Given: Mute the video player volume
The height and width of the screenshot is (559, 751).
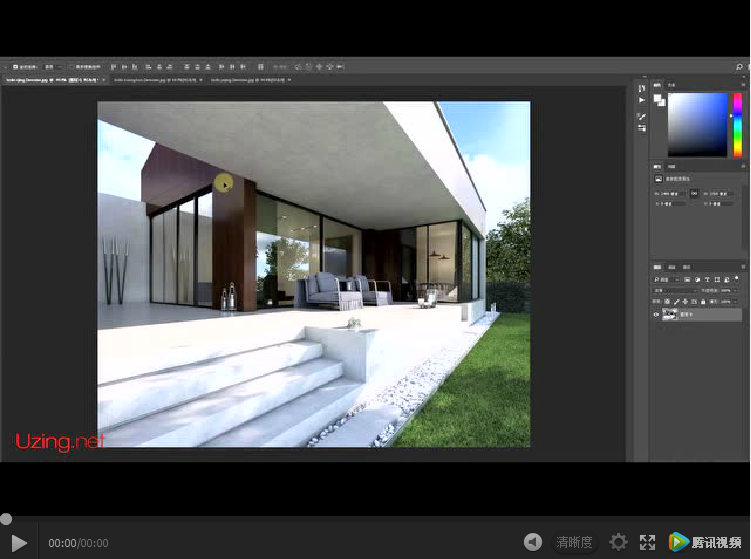Looking at the screenshot, I should click(x=533, y=542).
